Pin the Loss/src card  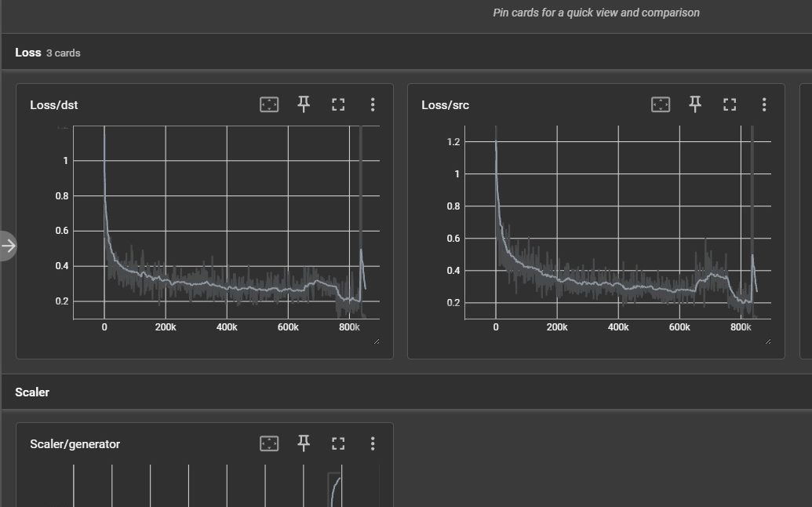[x=695, y=104]
